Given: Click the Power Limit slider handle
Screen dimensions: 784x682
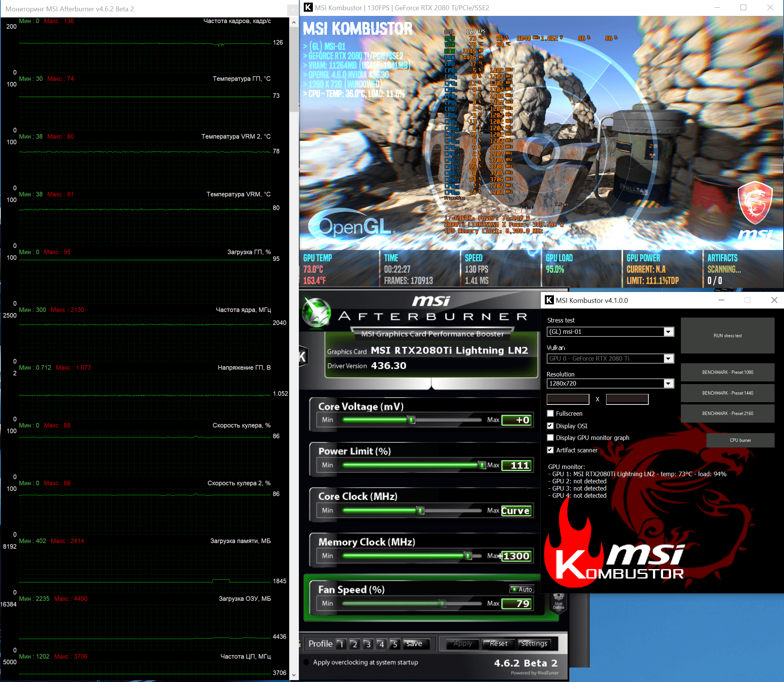Looking at the screenshot, I should tap(482, 465).
